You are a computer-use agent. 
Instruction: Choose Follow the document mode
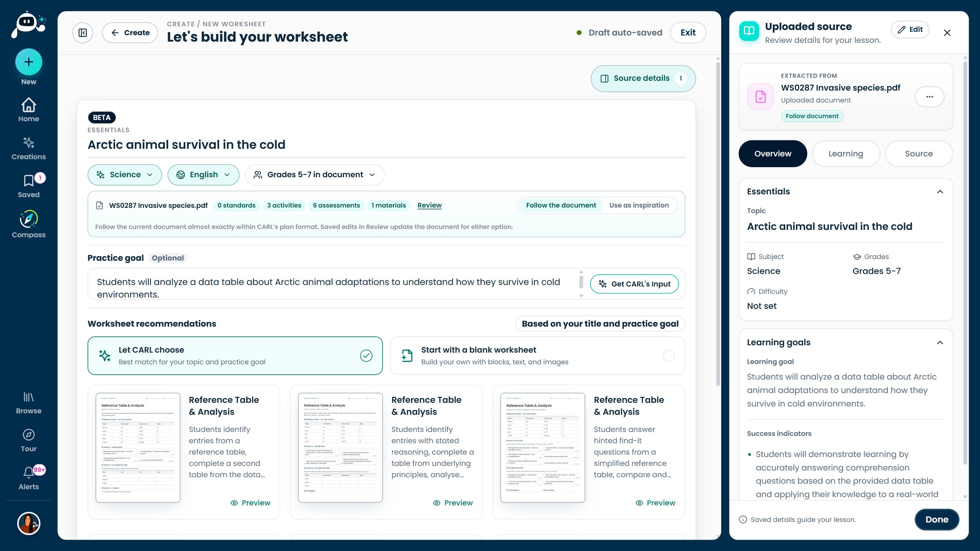[x=561, y=205]
